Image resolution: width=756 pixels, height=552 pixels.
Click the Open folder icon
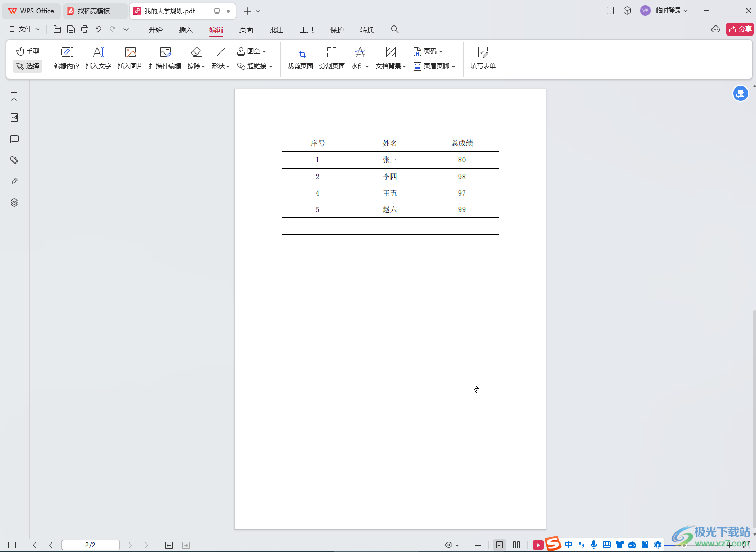(x=57, y=29)
